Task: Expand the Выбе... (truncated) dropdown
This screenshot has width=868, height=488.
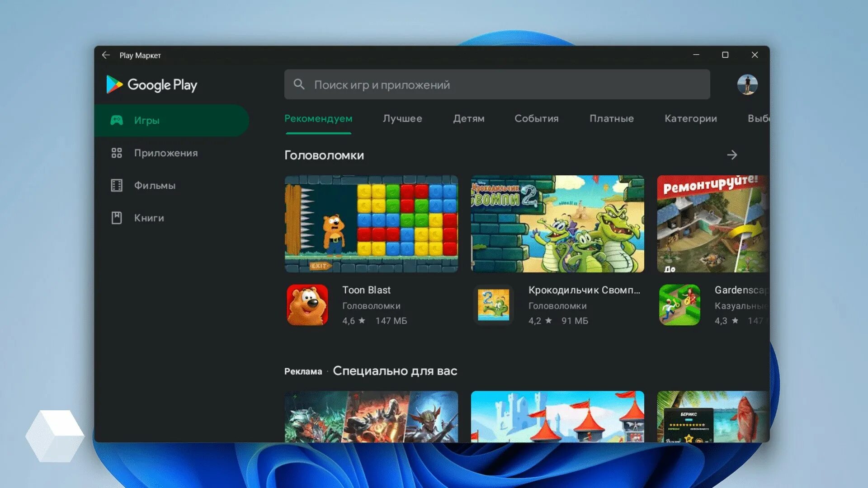Action: 757,118
